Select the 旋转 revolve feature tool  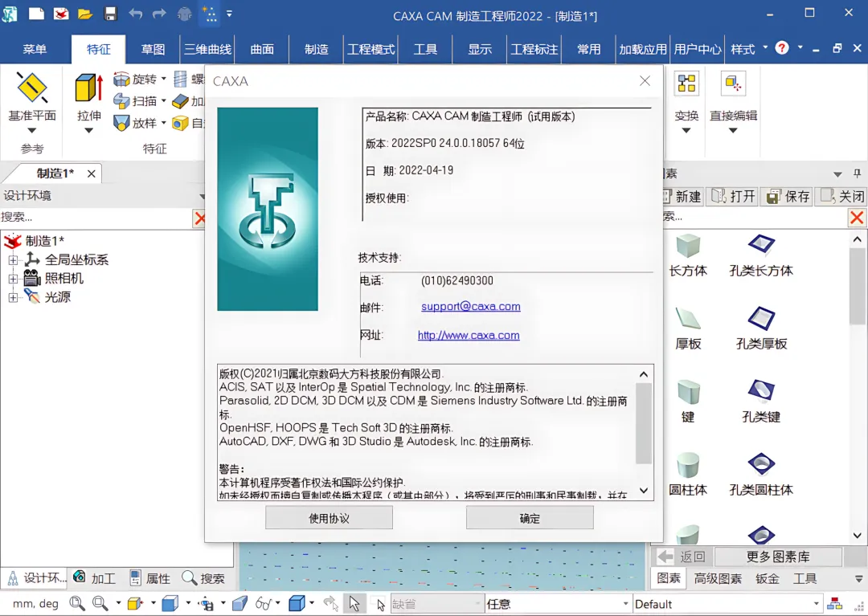pyautogui.click(x=136, y=80)
